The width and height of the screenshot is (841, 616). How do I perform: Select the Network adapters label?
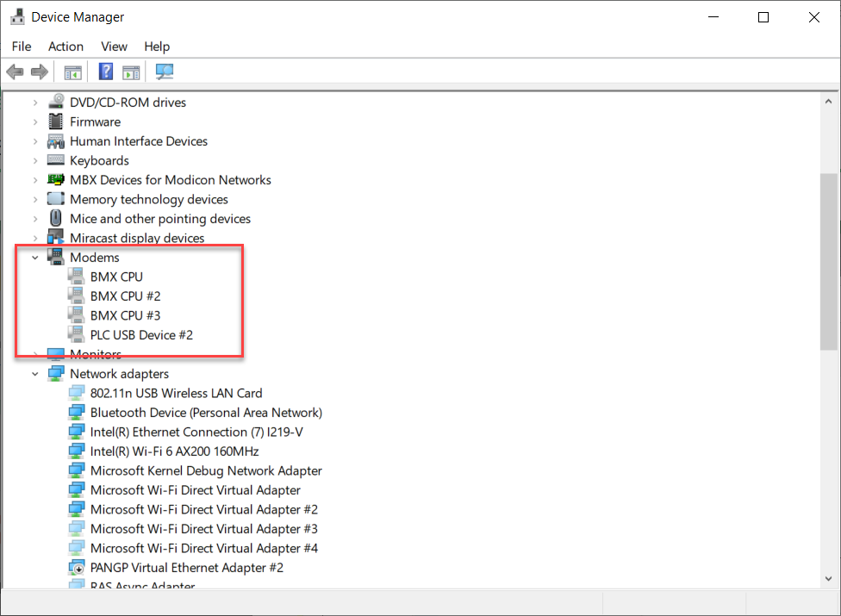(119, 374)
